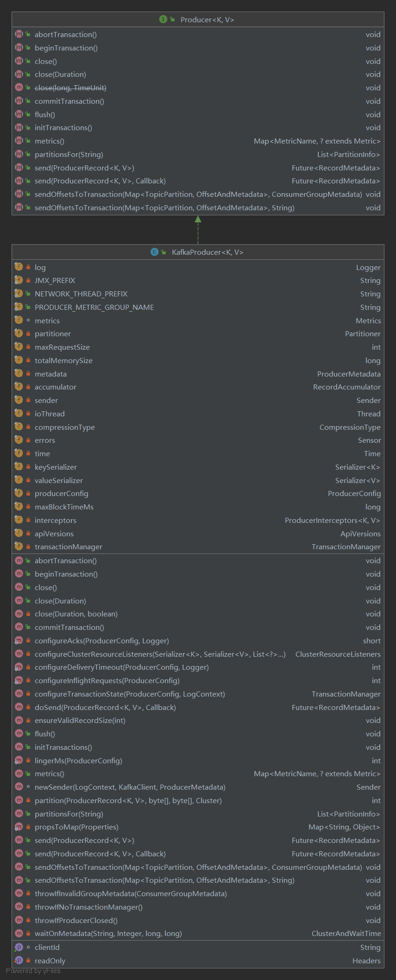Select the Producer<K, V> interface header
The width and height of the screenshot is (396, 980).
[198, 19]
